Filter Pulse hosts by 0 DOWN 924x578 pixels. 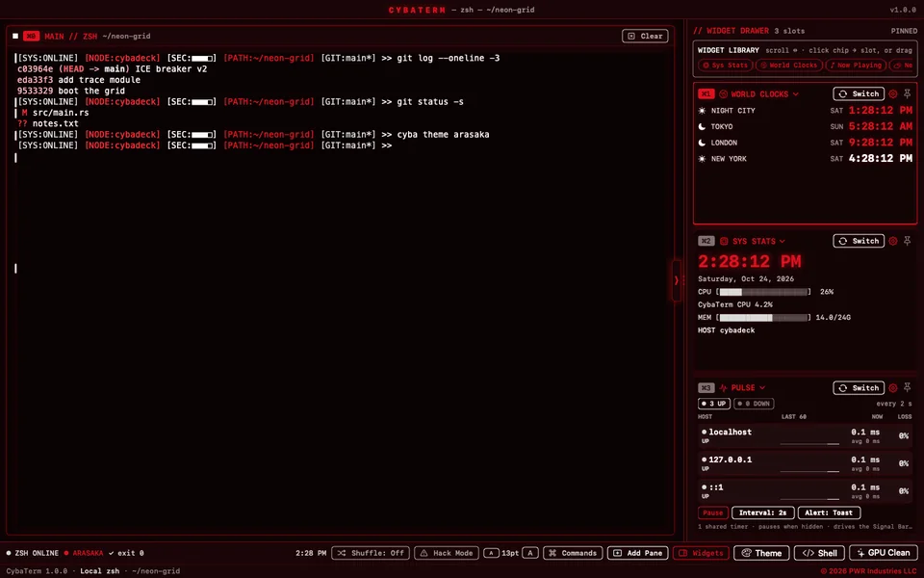point(754,404)
